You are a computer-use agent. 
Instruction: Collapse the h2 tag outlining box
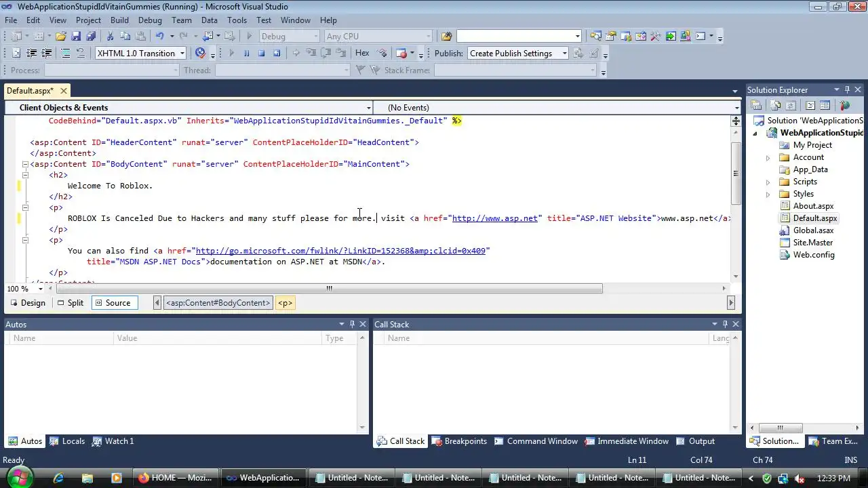[25, 175]
